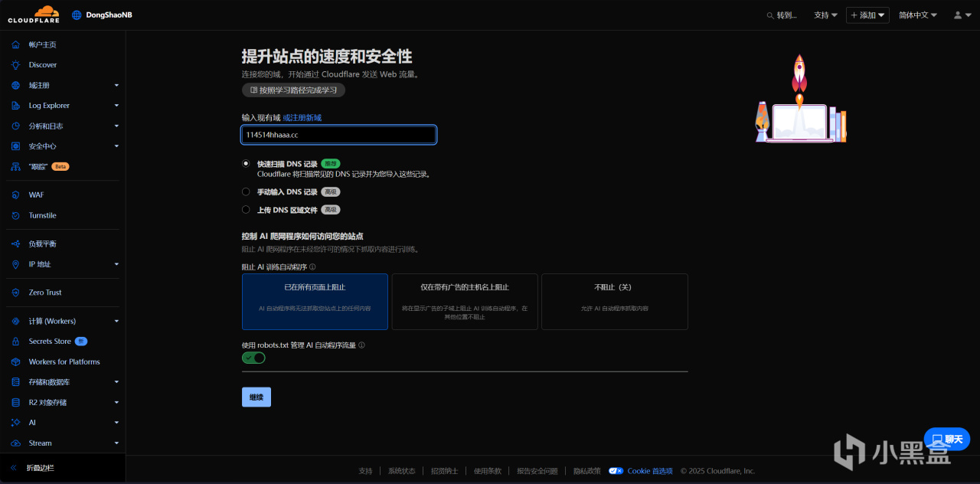Viewport: 980px width, 484px height.
Task: Click the 折叠边栏 collapse arrows icon
Action: click(x=14, y=467)
